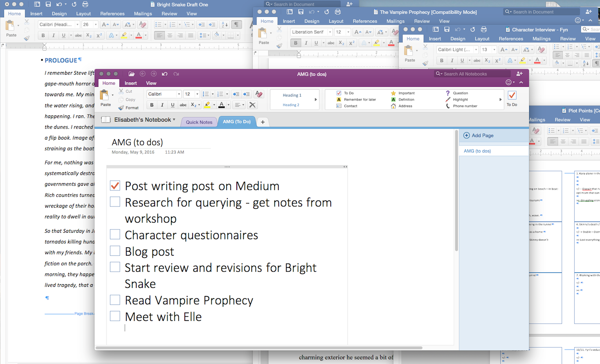Click share person icon in OneNote title bar
The height and width of the screenshot is (364, 600).
tap(519, 74)
